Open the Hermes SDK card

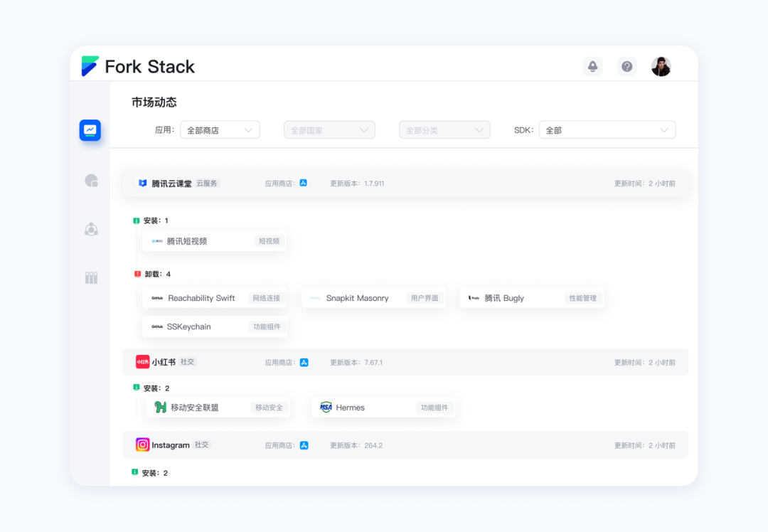(x=383, y=407)
